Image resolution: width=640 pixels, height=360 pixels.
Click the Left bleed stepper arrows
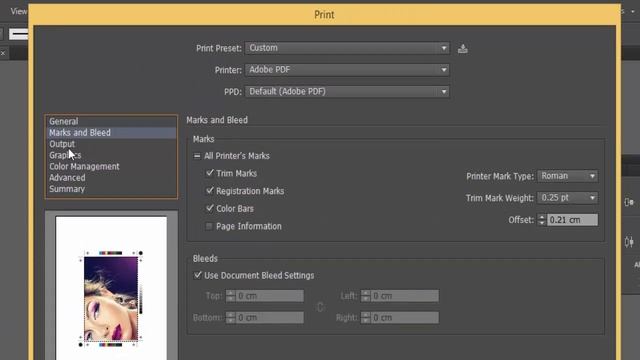click(x=366, y=296)
